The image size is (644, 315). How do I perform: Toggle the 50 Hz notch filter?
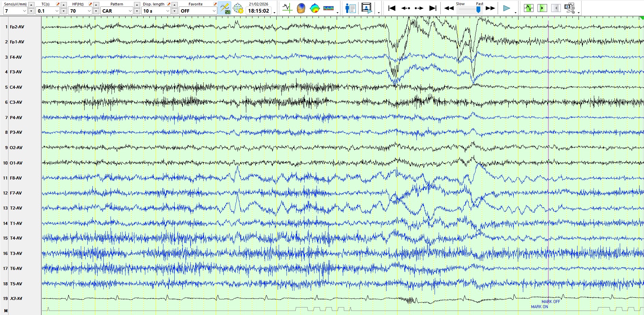point(224,8)
